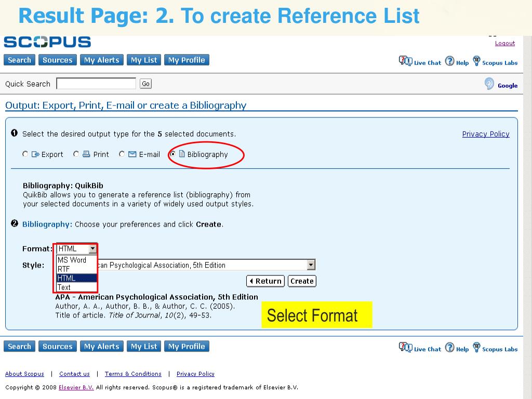Click the Logout link

pyautogui.click(x=505, y=43)
